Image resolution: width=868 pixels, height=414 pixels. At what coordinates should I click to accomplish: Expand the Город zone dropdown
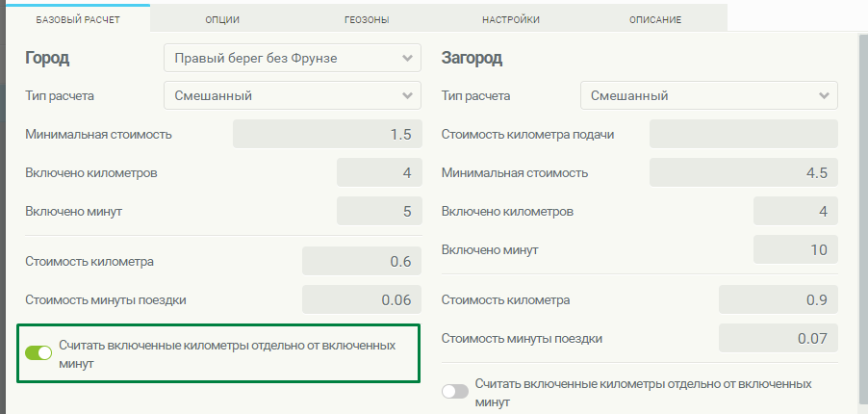[293, 58]
